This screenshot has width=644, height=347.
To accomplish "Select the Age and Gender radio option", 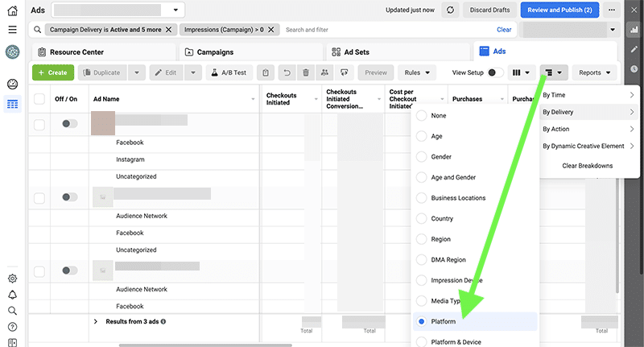I will 421,177.
